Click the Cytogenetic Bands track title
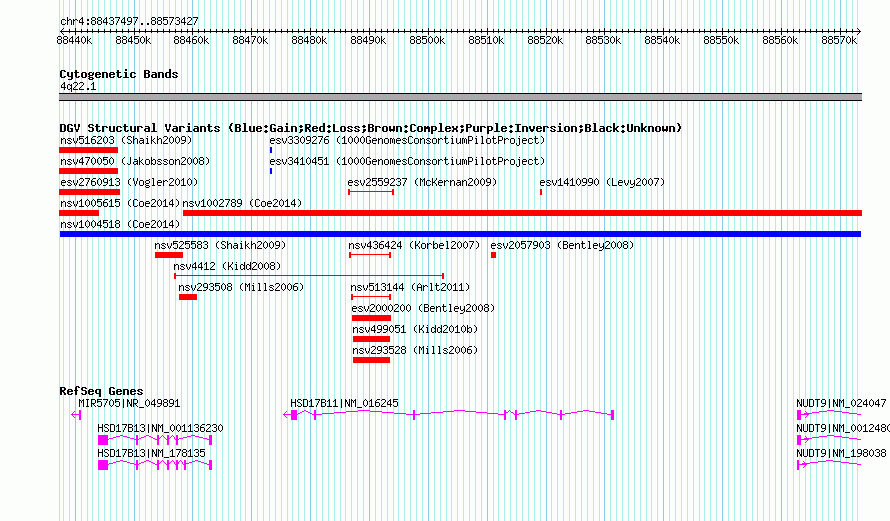The width and height of the screenshot is (890, 521). (119, 74)
